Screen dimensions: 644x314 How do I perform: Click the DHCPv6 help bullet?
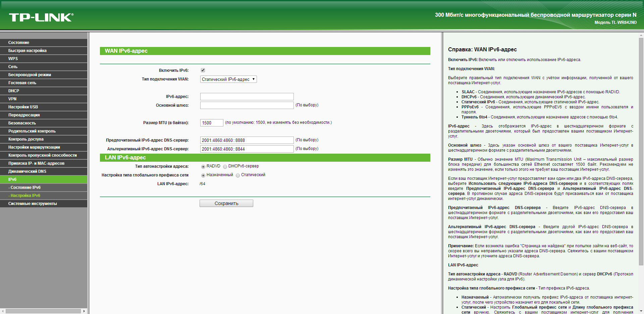[524, 97]
